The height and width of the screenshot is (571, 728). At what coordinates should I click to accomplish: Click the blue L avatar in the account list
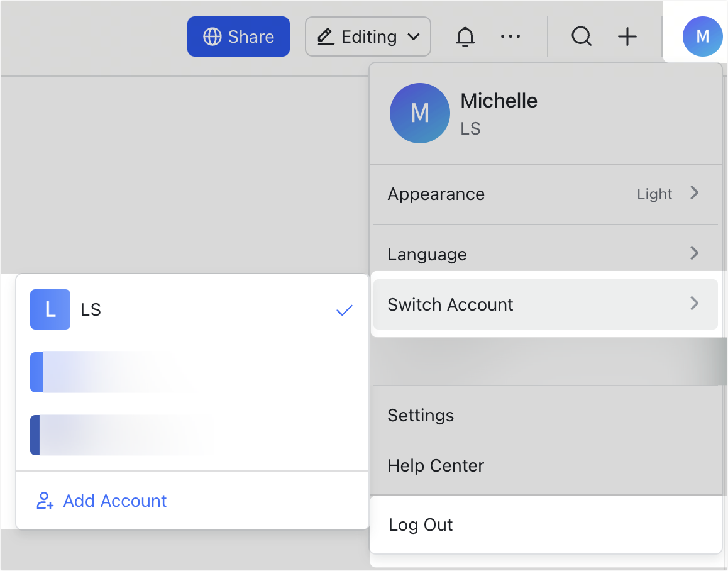[x=50, y=309]
